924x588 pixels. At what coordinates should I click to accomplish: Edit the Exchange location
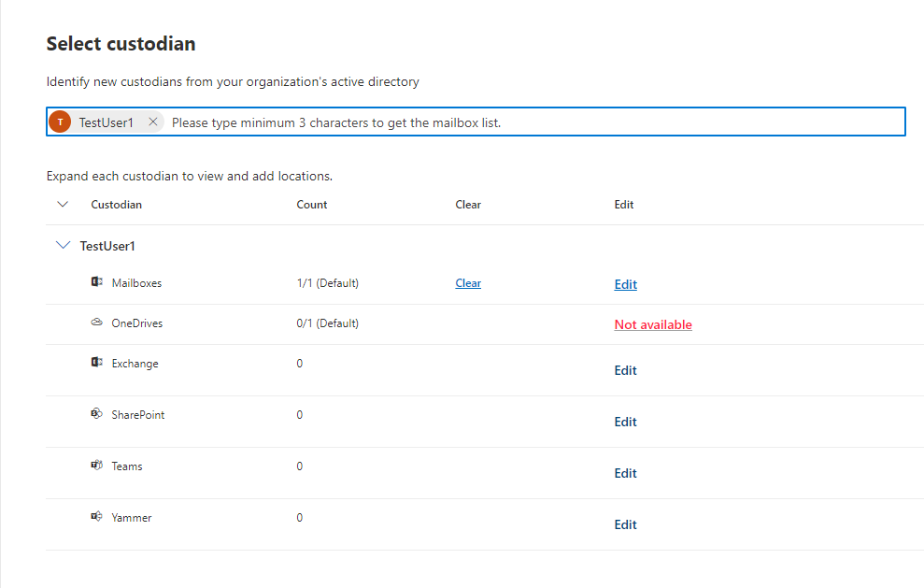click(625, 369)
